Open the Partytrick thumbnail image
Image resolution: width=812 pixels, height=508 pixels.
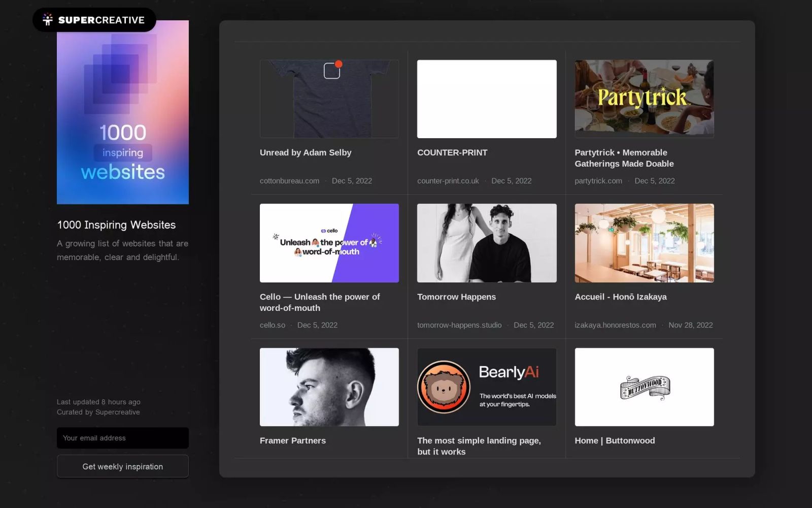click(x=644, y=99)
